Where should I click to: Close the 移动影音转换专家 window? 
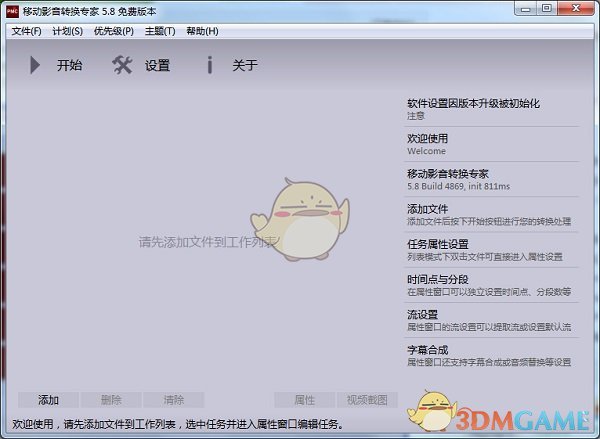(x=576, y=8)
